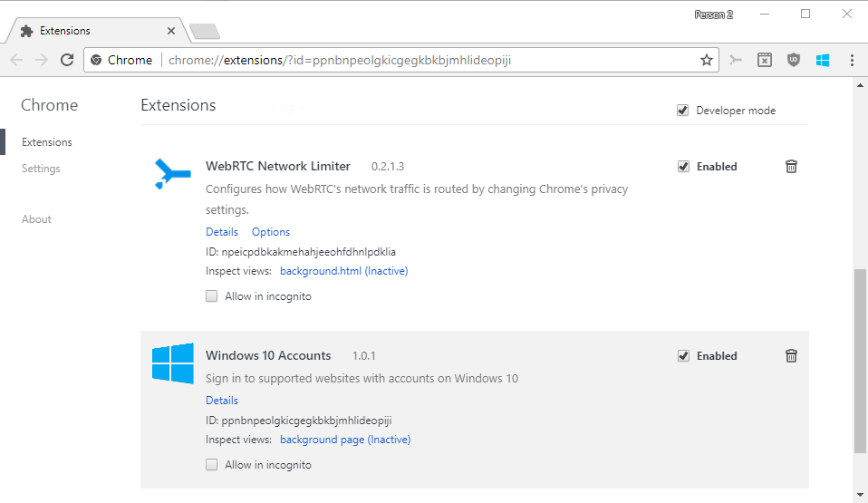The width and height of the screenshot is (868, 503).
Task: Select the Extensions browser tab
Action: tap(98, 31)
